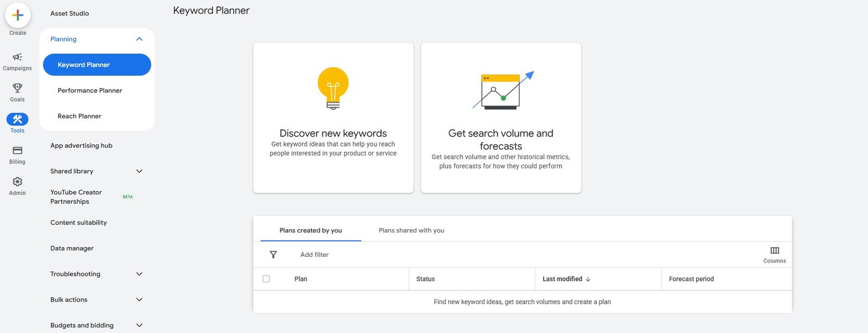
Task: Click the 'Find new keyword ideas' message
Action: [522, 302]
